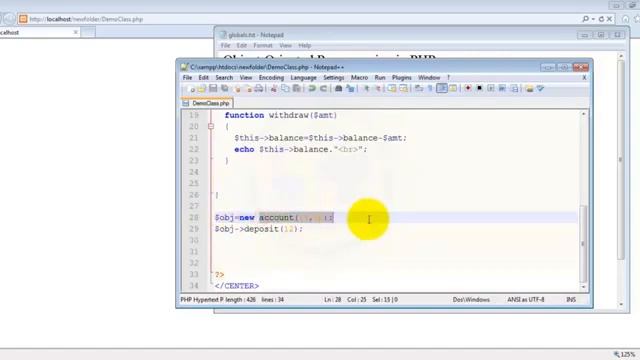
Task: Open the File menu in globals.txt Notepad
Action: tap(225, 45)
